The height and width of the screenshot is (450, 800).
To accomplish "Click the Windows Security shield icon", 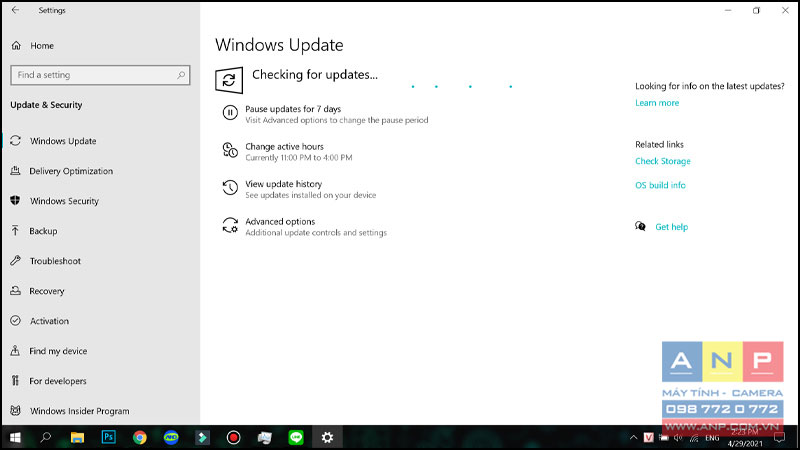I will [x=15, y=201].
